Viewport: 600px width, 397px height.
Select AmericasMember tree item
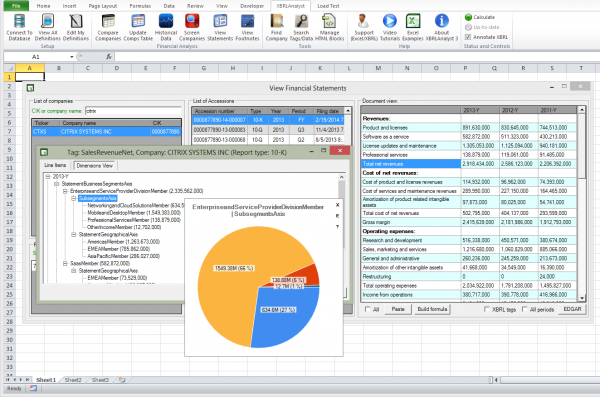click(124, 242)
